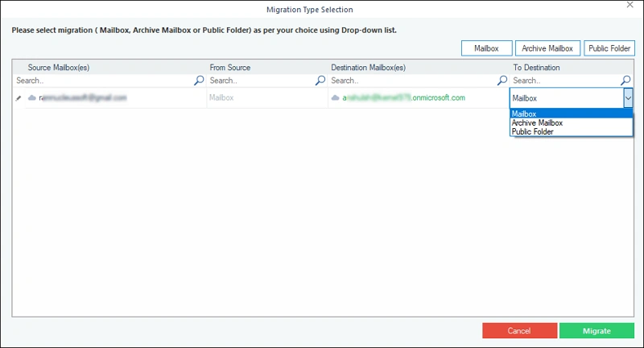Click the red Cancel button
This screenshot has width=644, height=348.
(519, 331)
